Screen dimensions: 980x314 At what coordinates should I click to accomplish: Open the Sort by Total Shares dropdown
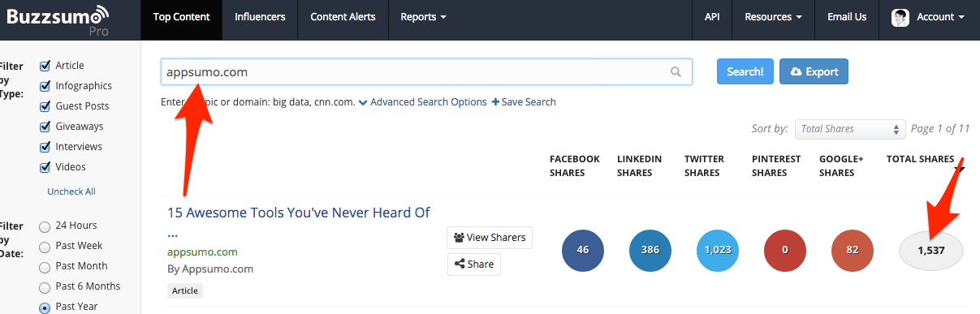pos(850,129)
